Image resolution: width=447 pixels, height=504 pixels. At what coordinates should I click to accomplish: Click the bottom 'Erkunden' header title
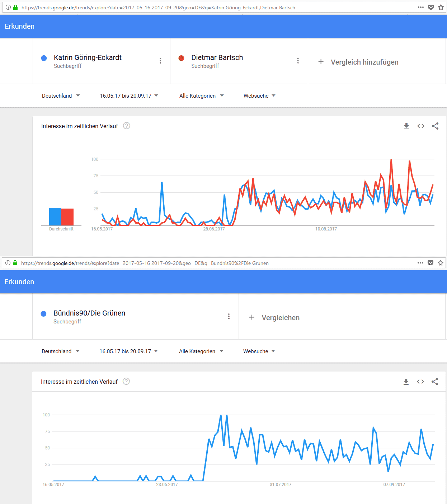pos(19,282)
